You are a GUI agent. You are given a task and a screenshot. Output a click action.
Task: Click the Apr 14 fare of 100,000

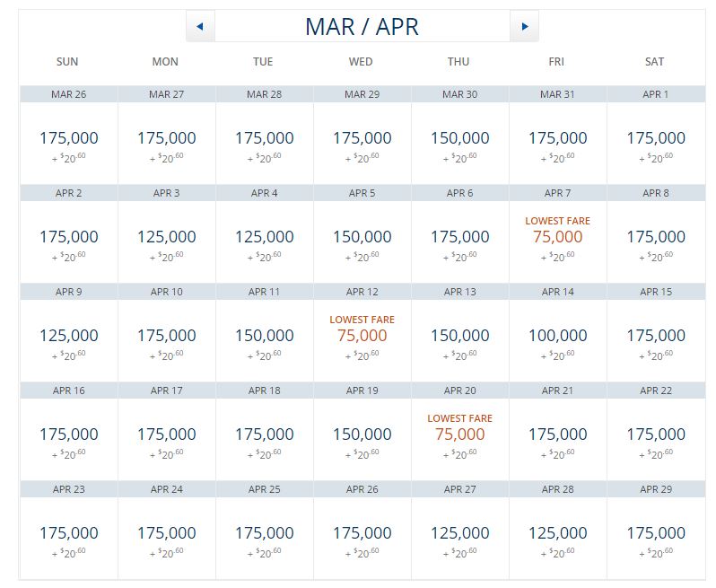[x=557, y=336]
